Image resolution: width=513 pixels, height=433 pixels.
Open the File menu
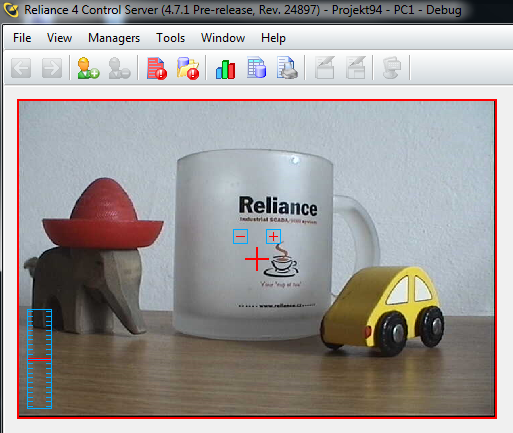point(22,38)
